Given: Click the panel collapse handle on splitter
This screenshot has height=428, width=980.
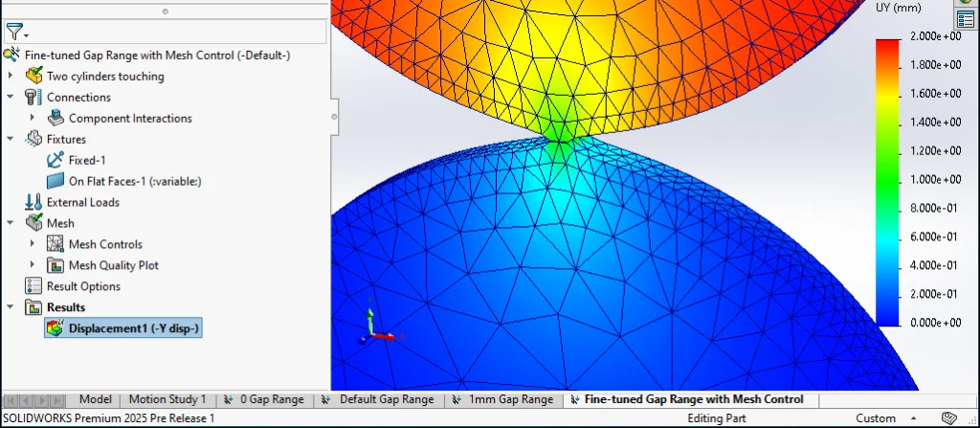Looking at the screenshot, I should tap(334, 117).
